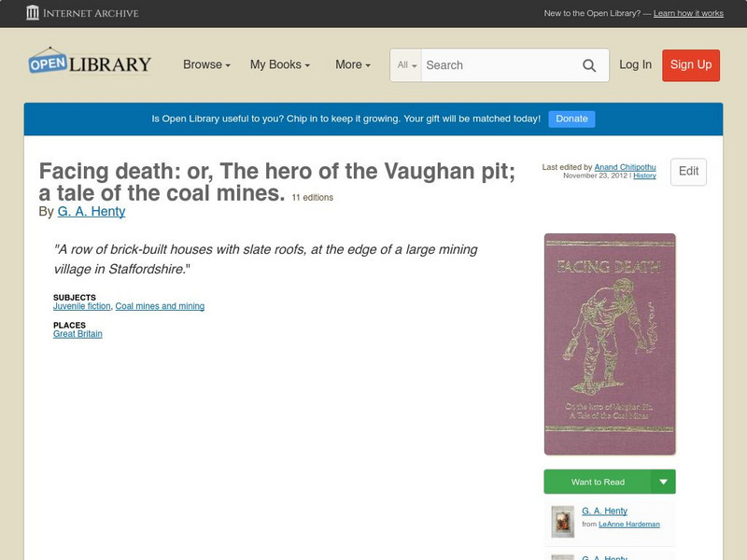The image size is (747, 560).
Task: Click the Donate button in banner
Action: click(x=571, y=119)
